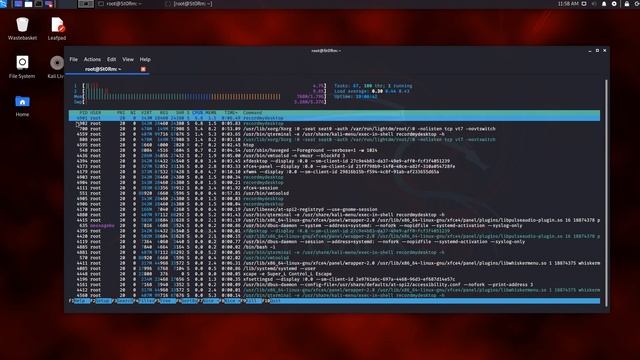The width and height of the screenshot is (640, 360).
Task: Select the '/usr/sbin/haveged --Foreground' process row
Action: (334, 150)
